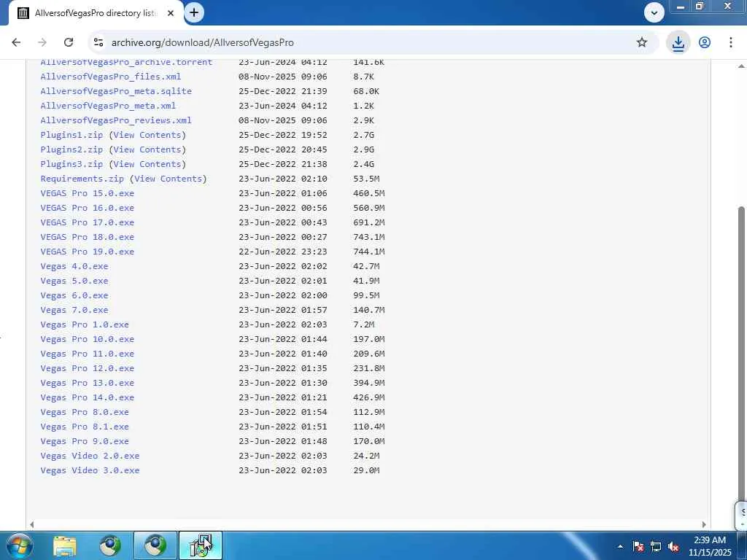Open the browser downloads panel

click(678, 43)
